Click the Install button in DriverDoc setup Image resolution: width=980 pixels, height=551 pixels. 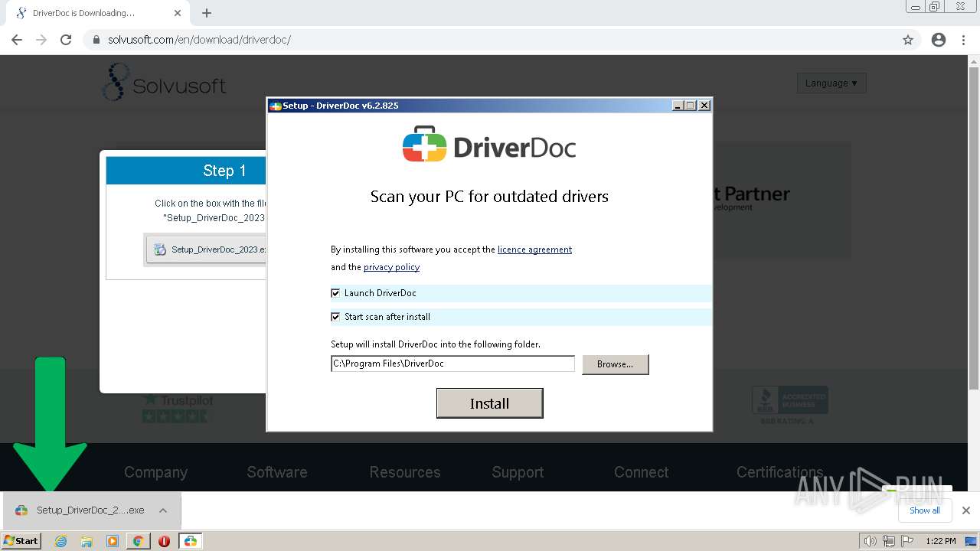tap(489, 403)
